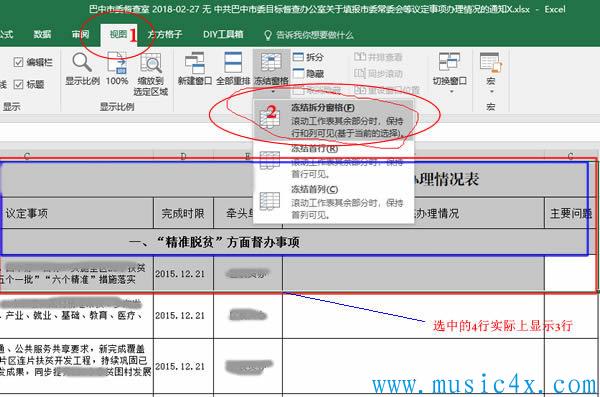The height and width of the screenshot is (397, 600).
Task: Click the 宏 macros icon
Action: (491, 63)
